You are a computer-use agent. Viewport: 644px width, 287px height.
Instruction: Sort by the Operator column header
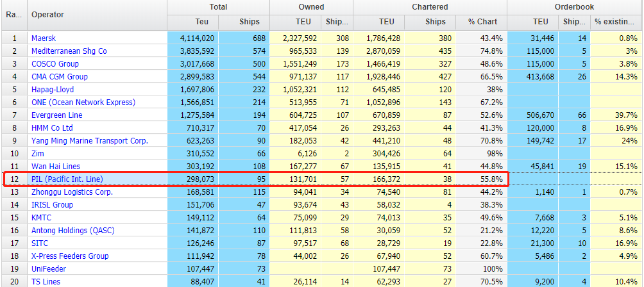pyautogui.click(x=97, y=15)
